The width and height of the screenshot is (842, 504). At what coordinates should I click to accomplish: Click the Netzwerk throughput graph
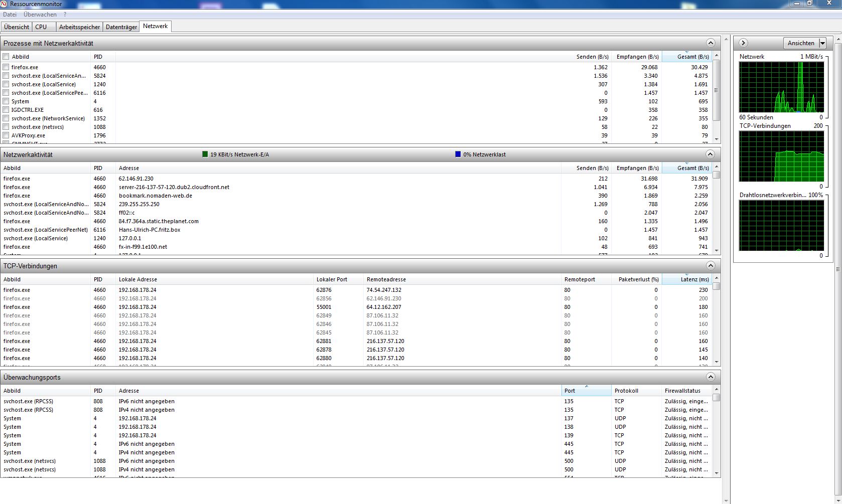coord(781,87)
